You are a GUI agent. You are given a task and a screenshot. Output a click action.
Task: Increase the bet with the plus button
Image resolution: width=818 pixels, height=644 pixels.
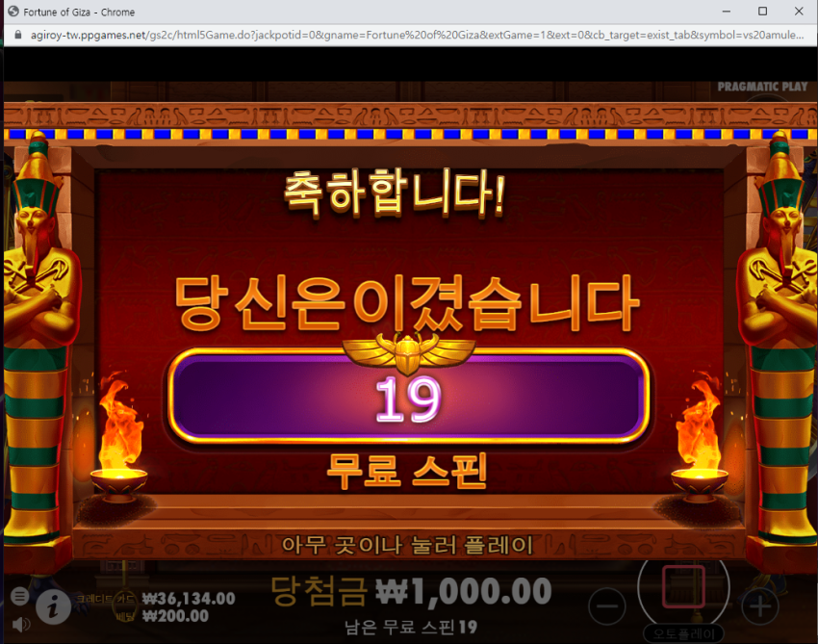(759, 605)
